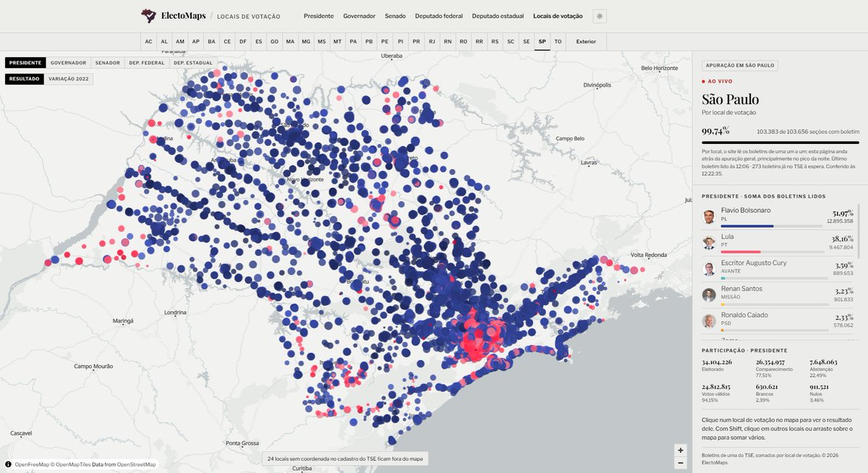Click the 34.104.226 Eleitorado figure

[716, 362]
